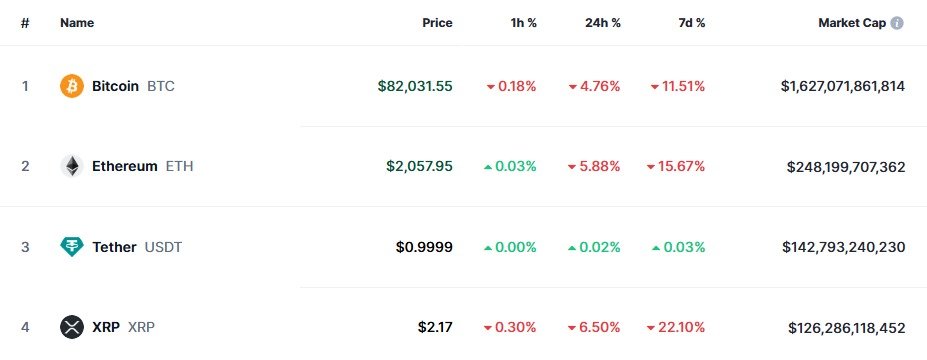Click XRP's red 7d down-arrow indicator
This screenshot has height=360, width=927.
pyautogui.click(x=651, y=327)
